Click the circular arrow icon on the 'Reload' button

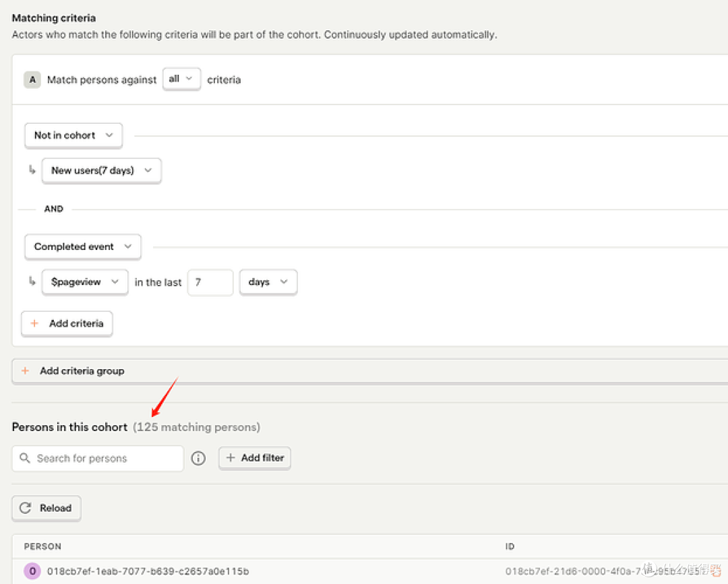point(26,509)
